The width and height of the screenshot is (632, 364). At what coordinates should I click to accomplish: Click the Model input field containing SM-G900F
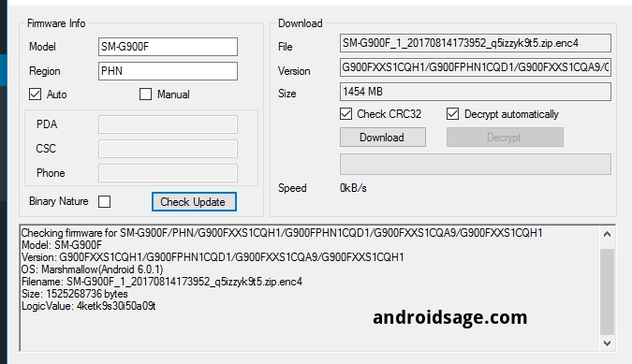168,47
